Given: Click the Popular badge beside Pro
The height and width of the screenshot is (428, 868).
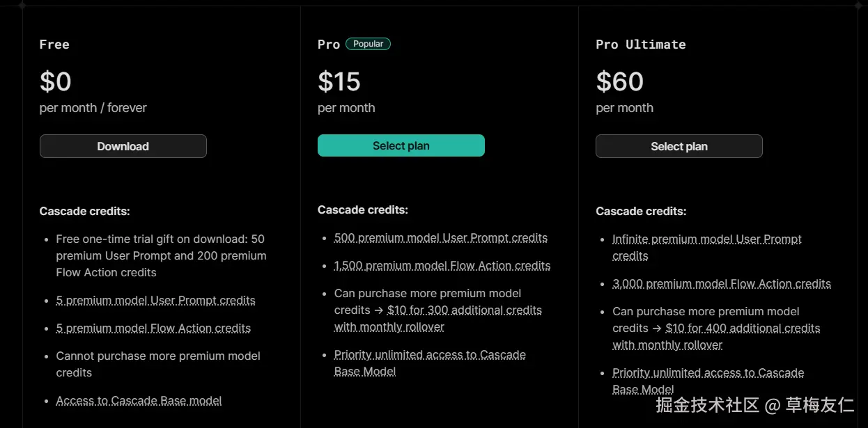Looking at the screenshot, I should click(368, 44).
